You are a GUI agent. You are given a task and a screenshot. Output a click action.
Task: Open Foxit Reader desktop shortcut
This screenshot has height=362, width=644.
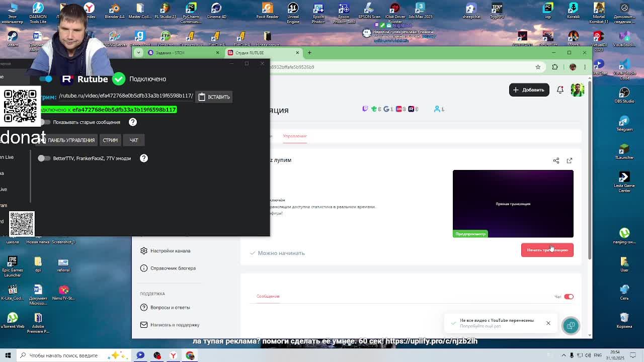point(267,11)
